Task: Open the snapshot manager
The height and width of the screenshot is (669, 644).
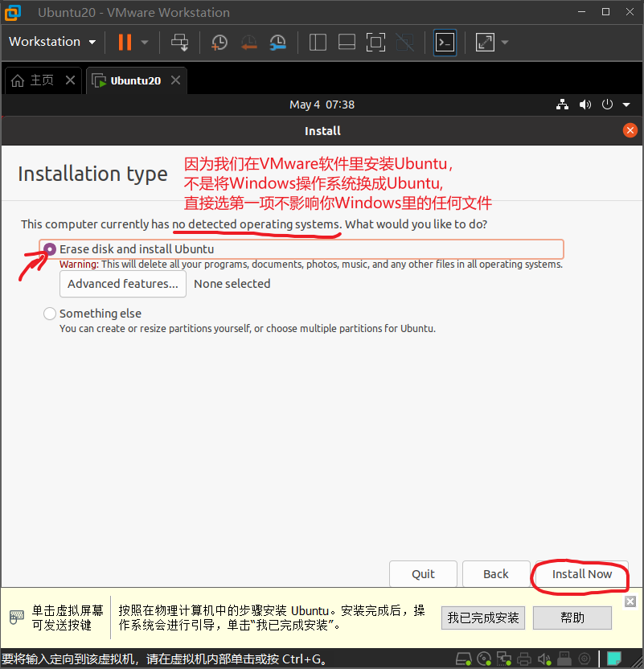Action: coord(277,43)
